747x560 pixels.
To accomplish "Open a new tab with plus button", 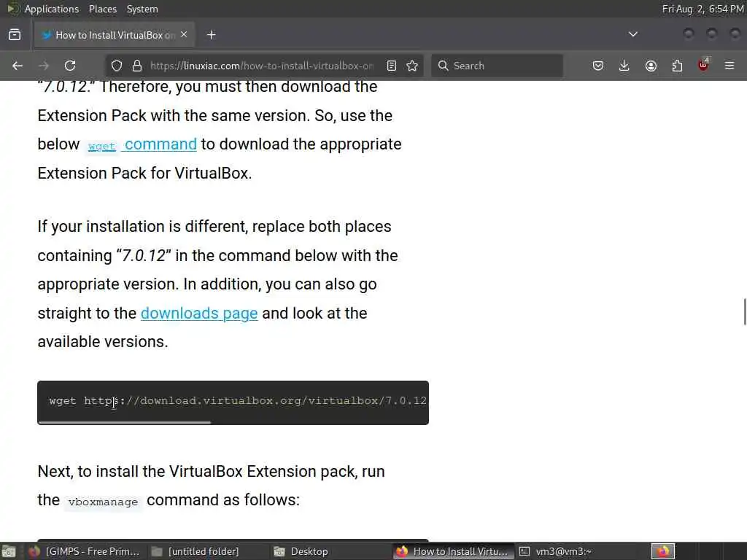I will click(x=212, y=35).
